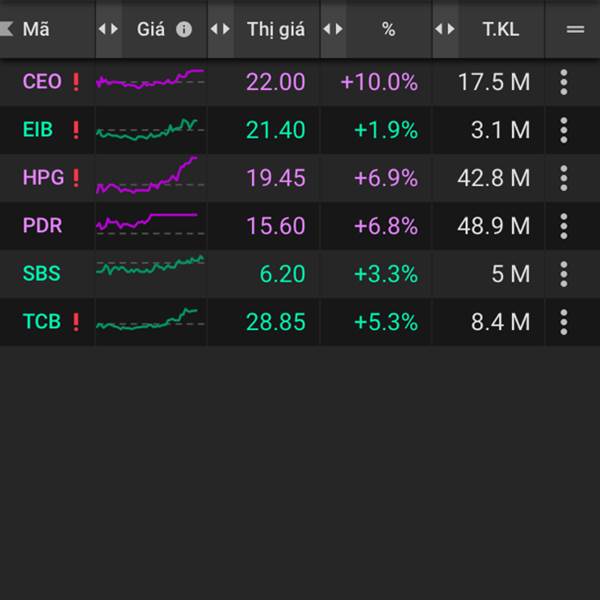Screen dimensions: 600x600
Task: Open the CEO price sparkline chart
Action: pos(150,79)
